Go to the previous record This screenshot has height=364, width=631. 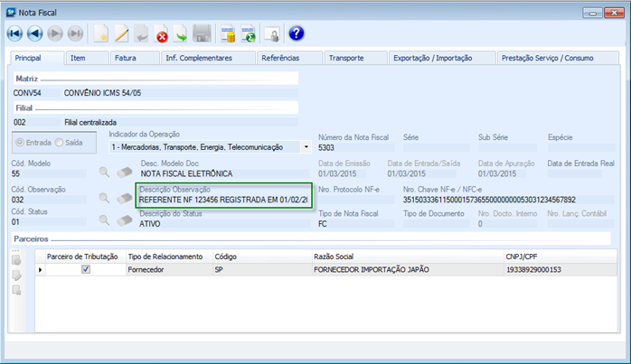click(x=35, y=34)
